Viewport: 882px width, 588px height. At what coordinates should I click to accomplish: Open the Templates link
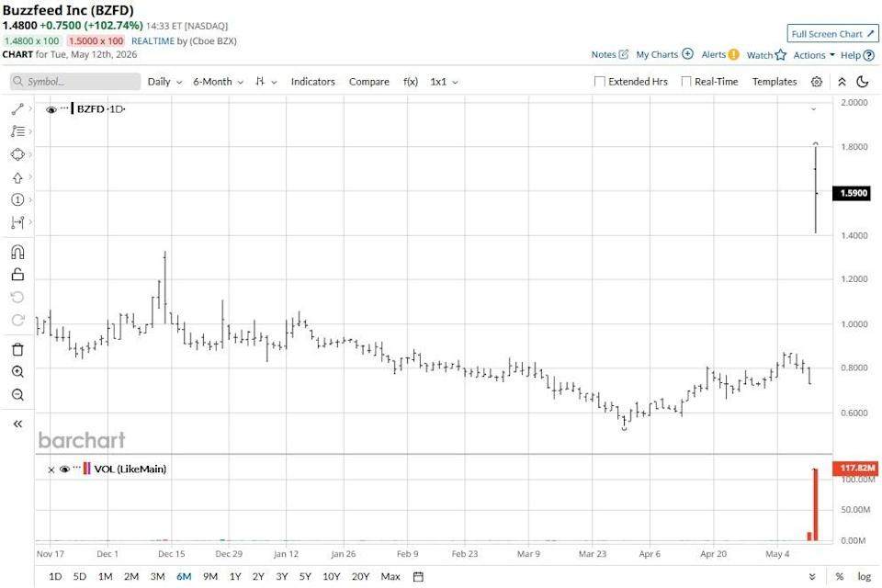(x=775, y=82)
